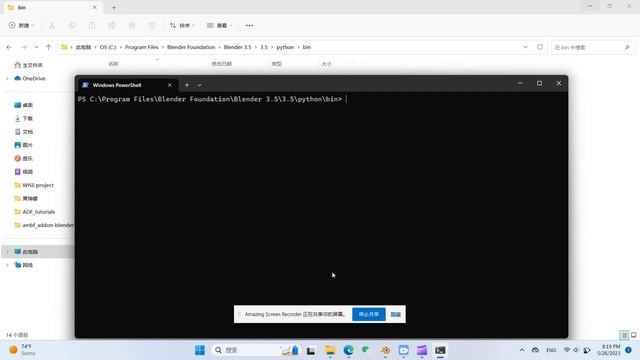Open Pictures quick access folder
This screenshot has width=640, height=360.
point(23,145)
